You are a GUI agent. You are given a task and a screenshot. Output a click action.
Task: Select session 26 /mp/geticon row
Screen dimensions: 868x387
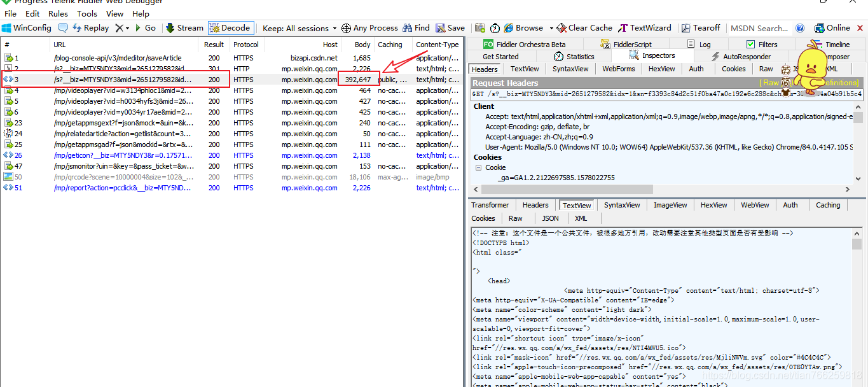[x=232, y=155]
